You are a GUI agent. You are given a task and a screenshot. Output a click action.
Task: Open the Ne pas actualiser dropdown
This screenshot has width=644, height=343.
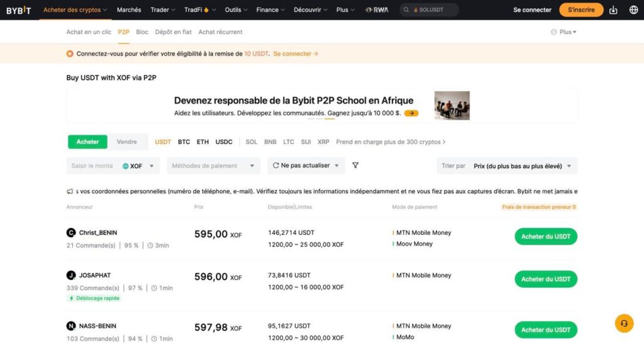pos(306,166)
